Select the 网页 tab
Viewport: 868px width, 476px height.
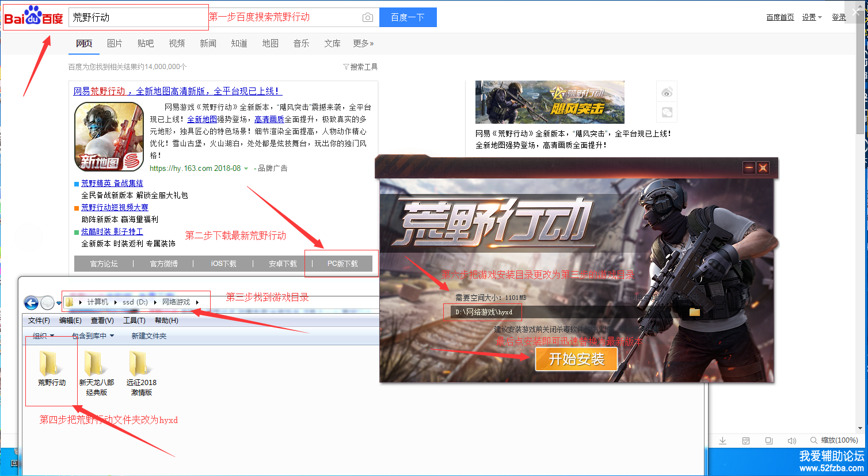[x=84, y=43]
